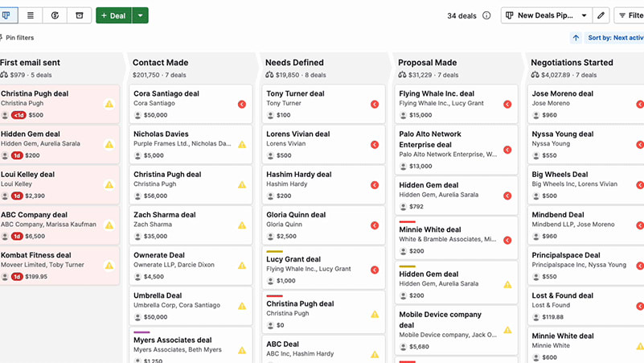Screen dimensions: 644x363
Task: Click overdue icon on Lorens Vivian deal
Action: pyautogui.click(x=375, y=145)
